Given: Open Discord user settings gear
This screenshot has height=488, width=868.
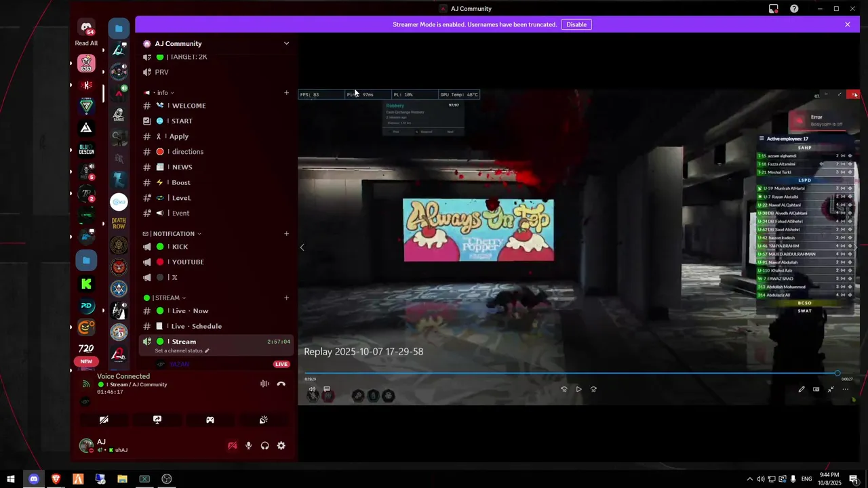Looking at the screenshot, I should pos(281,445).
